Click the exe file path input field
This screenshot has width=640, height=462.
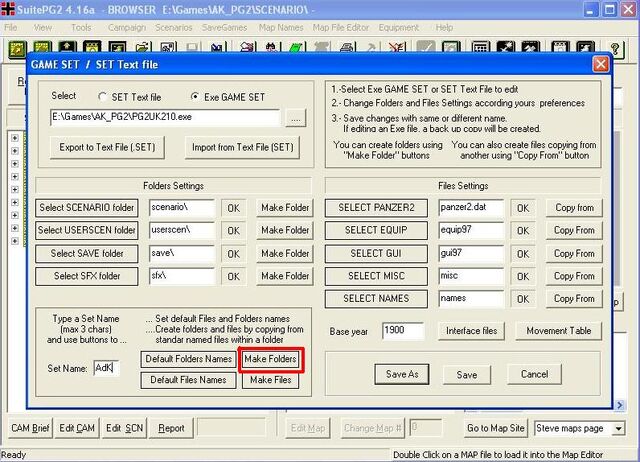165,118
